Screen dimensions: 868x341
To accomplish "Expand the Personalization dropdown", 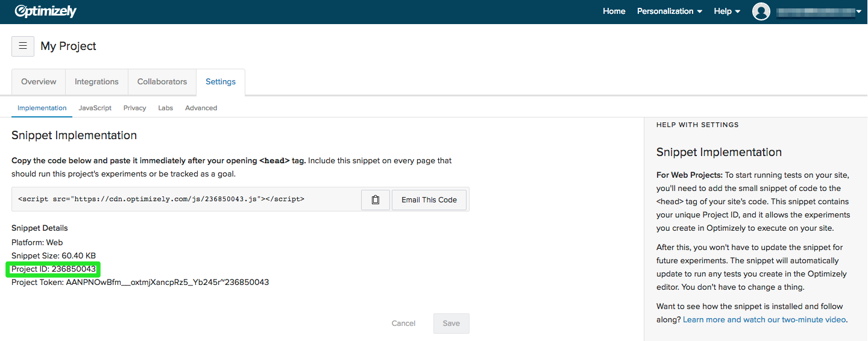I will (670, 11).
